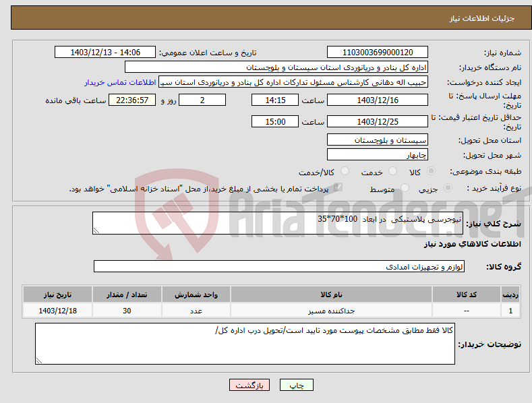Screen dimensions: 532x403
Task: Click the واحد شمارش column header
Action: point(196,294)
